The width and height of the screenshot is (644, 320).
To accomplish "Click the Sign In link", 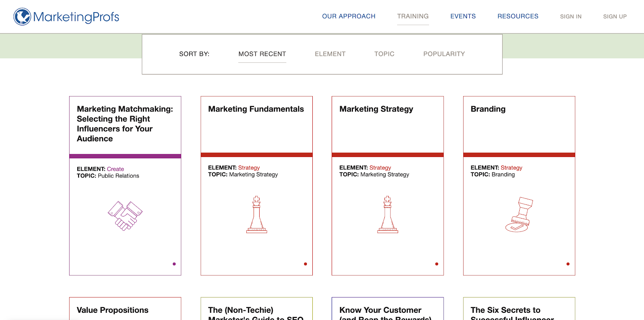I will point(571,17).
